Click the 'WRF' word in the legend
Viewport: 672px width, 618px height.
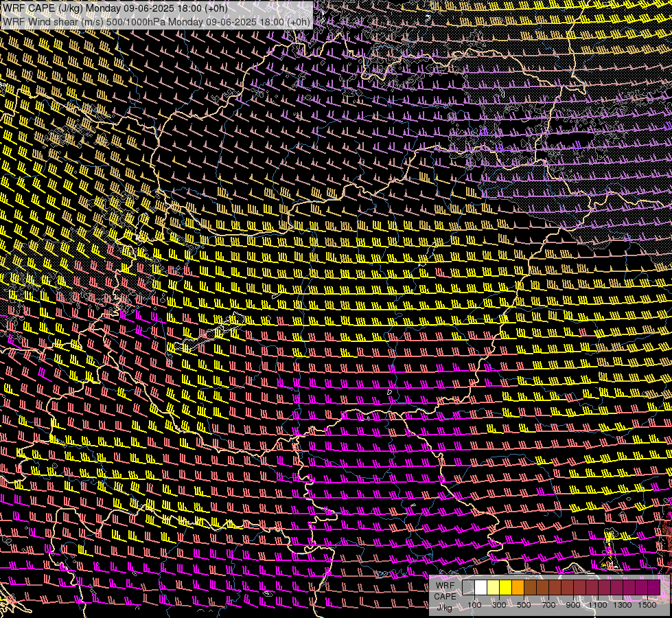tap(445, 586)
